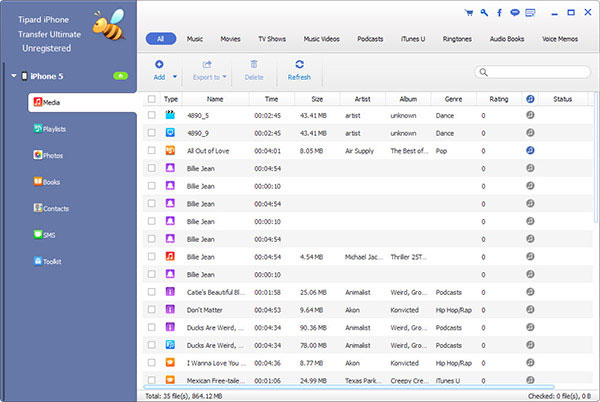Check the box for Billie Jean 4.54 MB row

tap(152, 256)
